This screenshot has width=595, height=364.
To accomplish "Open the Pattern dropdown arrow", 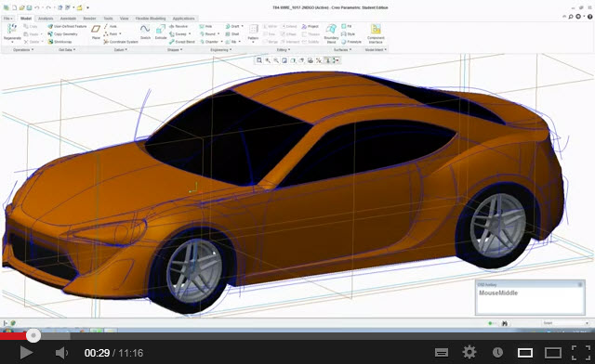I will [x=253, y=42].
